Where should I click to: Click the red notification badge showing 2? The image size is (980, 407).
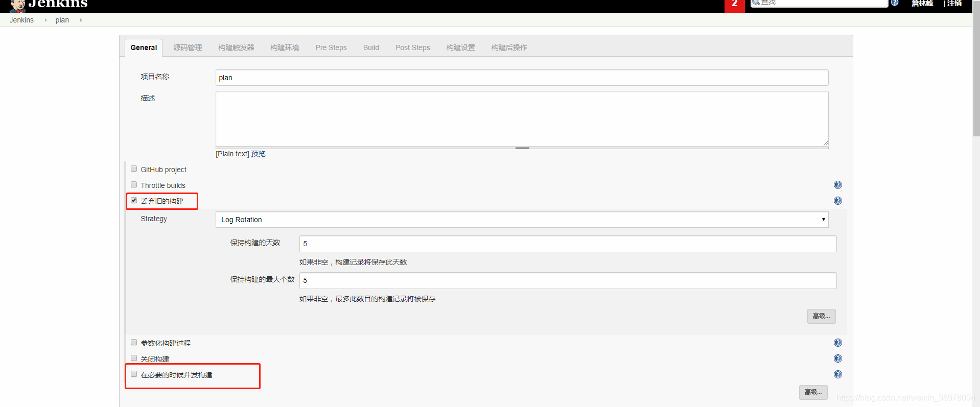(x=734, y=5)
